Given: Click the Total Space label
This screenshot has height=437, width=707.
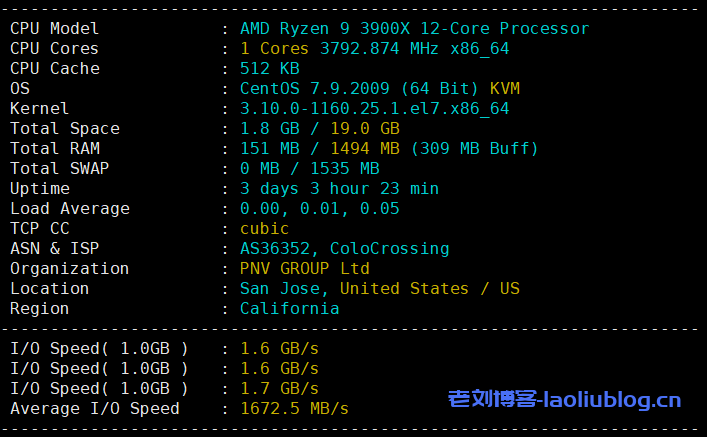Looking at the screenshot, I should pyautogui.click(x=64, y=128).
